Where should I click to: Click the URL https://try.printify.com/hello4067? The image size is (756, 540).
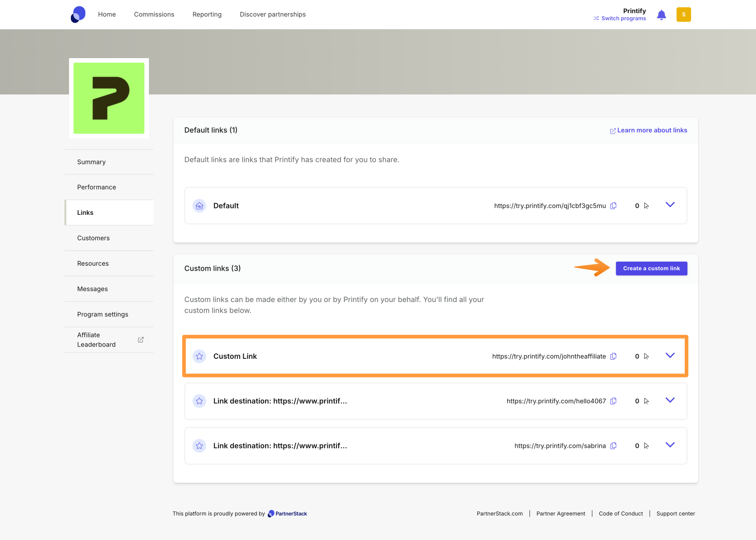(556, 401)
